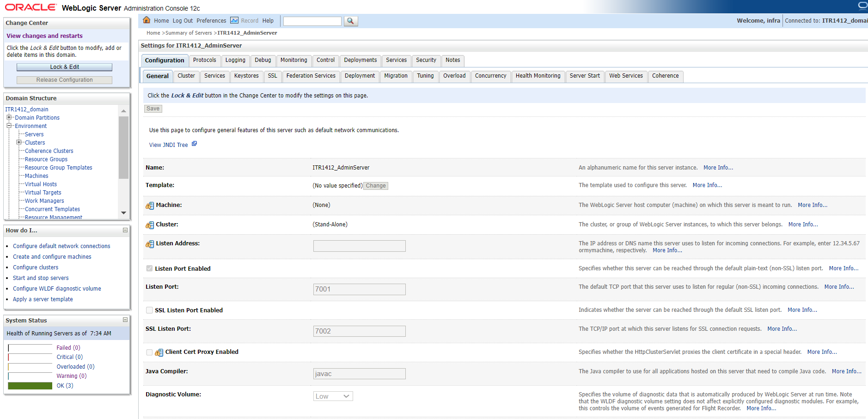Click the Overloaded health status bar

point(30,367)
